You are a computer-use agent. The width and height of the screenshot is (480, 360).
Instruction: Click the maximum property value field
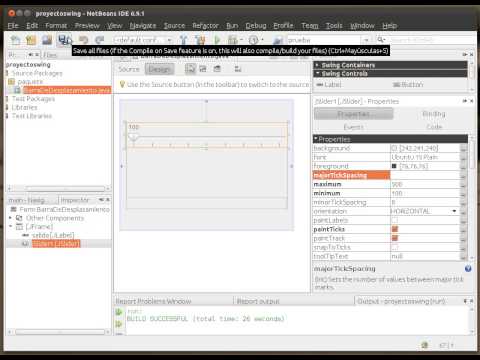pos(425,184)
